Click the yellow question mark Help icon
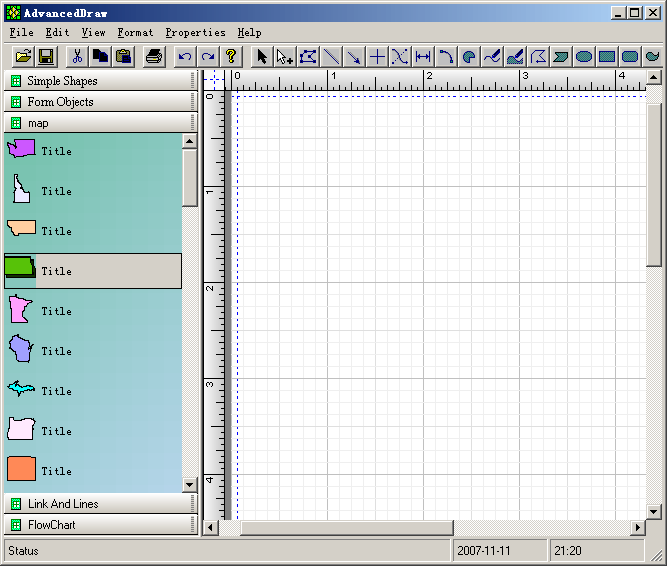Image resolution: width=667 pixels, height=566 pixels. click(x=231, y=56)
